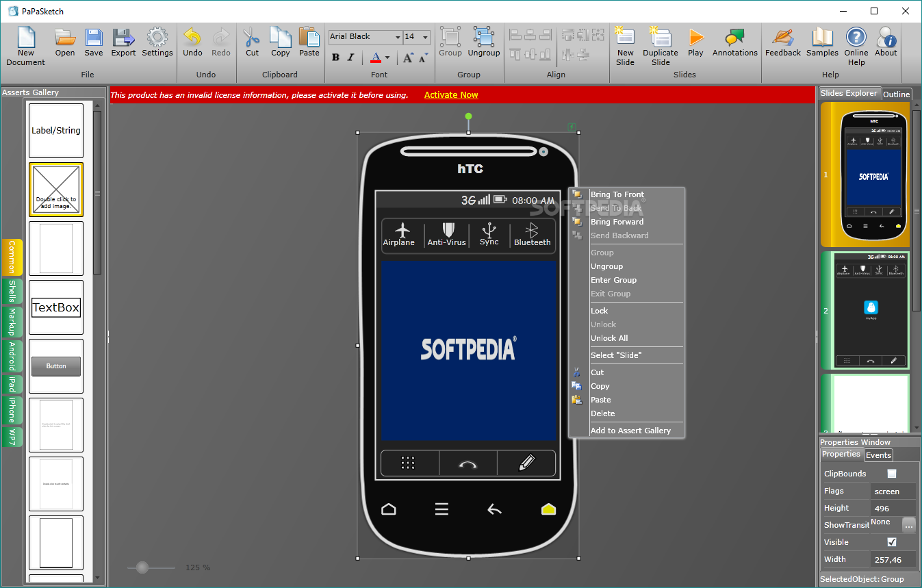This screenshot has height=588, width=922.
Task: Select the TextBox gallery item
Action: tap(56, 307)
